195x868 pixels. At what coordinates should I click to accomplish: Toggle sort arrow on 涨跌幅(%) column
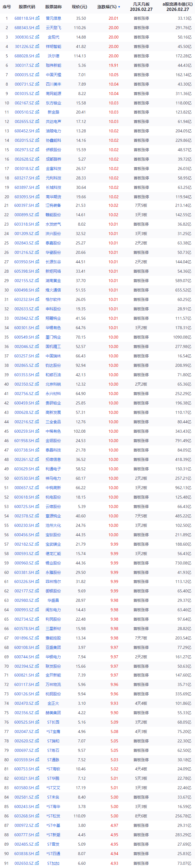pos(119,7)
